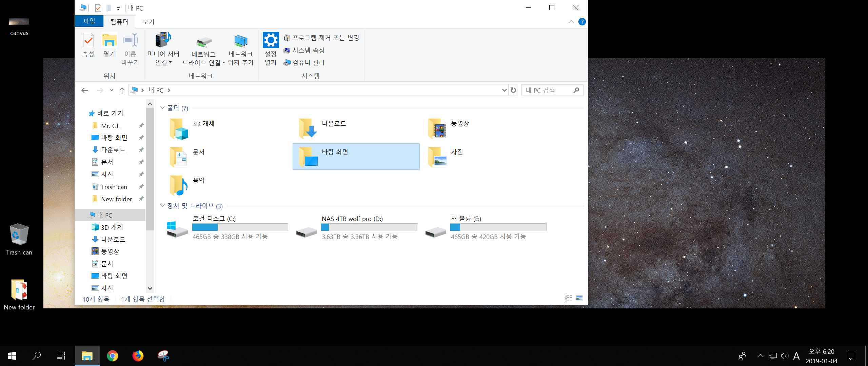This screenshot has width=868, height=366.
Task: Select the 음악 folder in the main pane
Action: pos(227,185)
